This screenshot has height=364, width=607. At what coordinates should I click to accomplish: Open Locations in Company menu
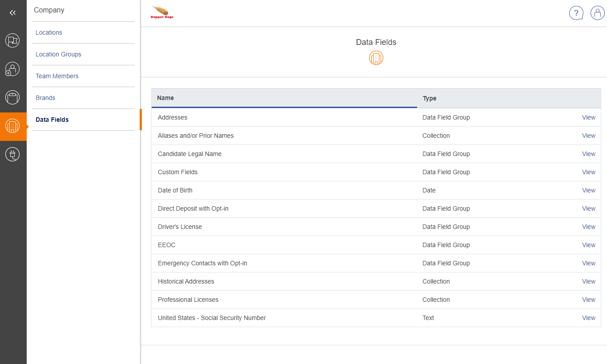point(49,32)
